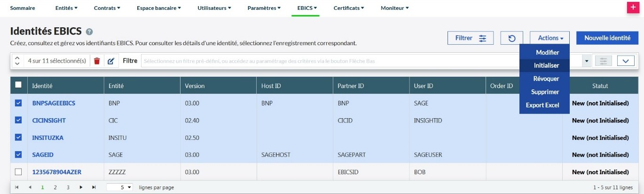Open the Certificats menu
644x194 pixels.
point(351,8)
